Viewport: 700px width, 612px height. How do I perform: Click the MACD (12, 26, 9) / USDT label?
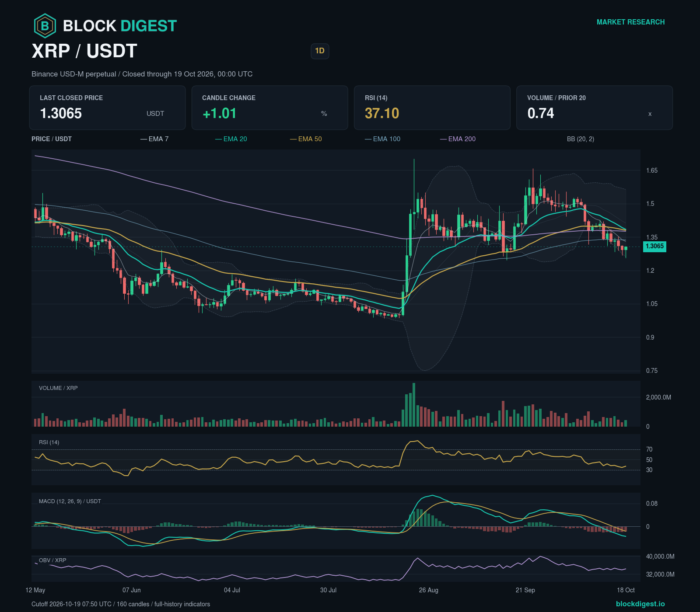70,501
